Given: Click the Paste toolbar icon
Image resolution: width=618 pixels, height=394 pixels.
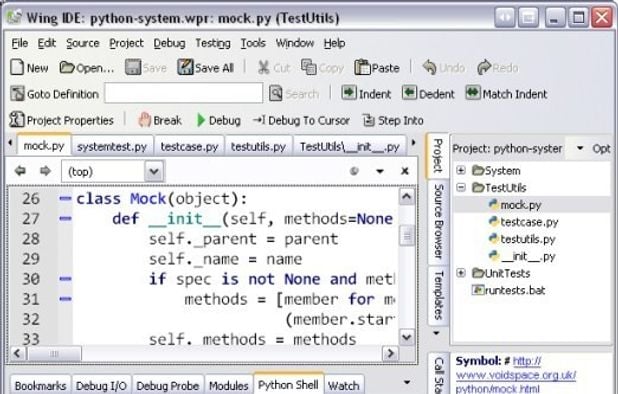Looking at the screenshot, I should click(x=362, y=67).
